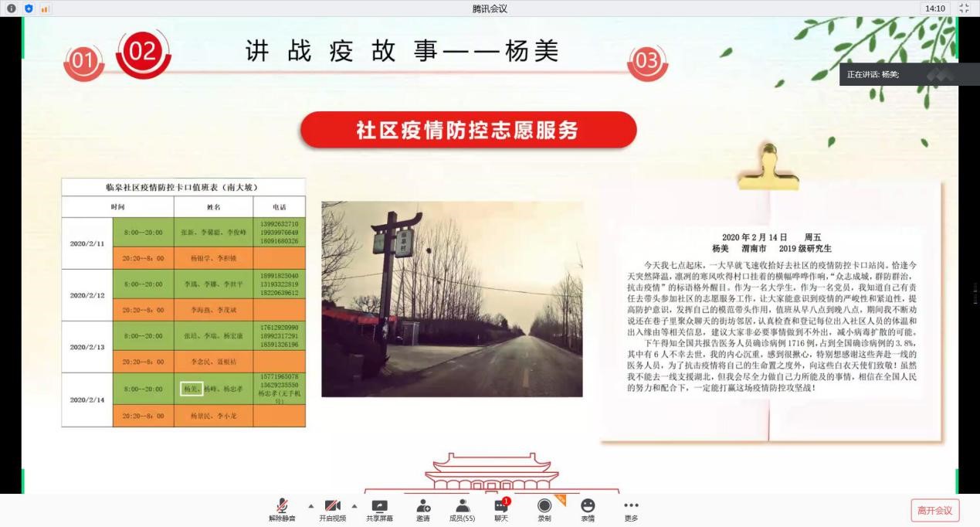Image resolution: width=980 pixels, height=527 pixels.
Task: Turn on the camera (开启视频)
Action: click(332, 509)
